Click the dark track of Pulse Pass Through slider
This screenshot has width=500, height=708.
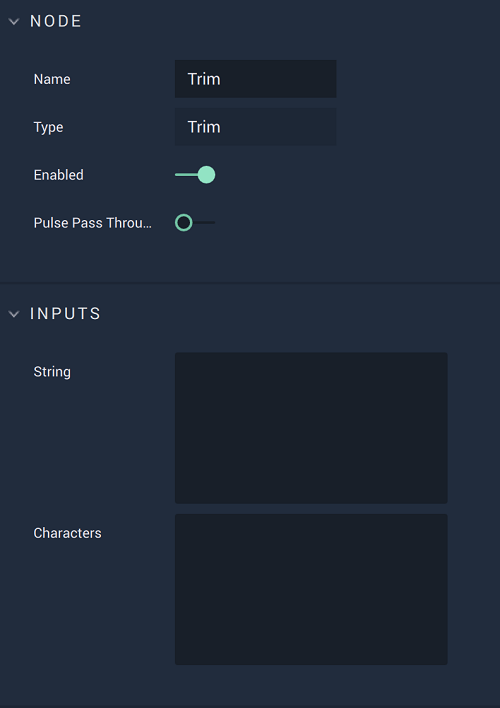[204, 223]
